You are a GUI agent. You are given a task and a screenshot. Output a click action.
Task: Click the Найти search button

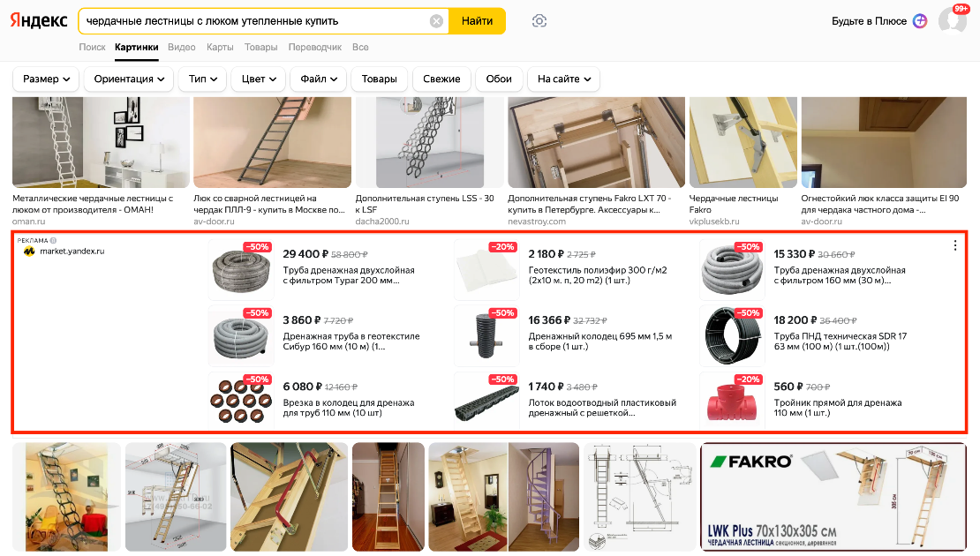477,21
